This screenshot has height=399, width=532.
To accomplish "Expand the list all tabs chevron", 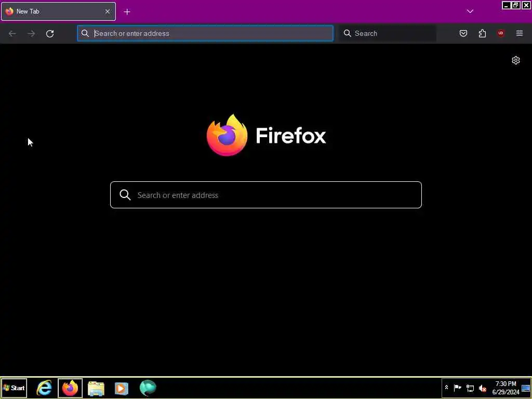I will (x=470, y=11).
